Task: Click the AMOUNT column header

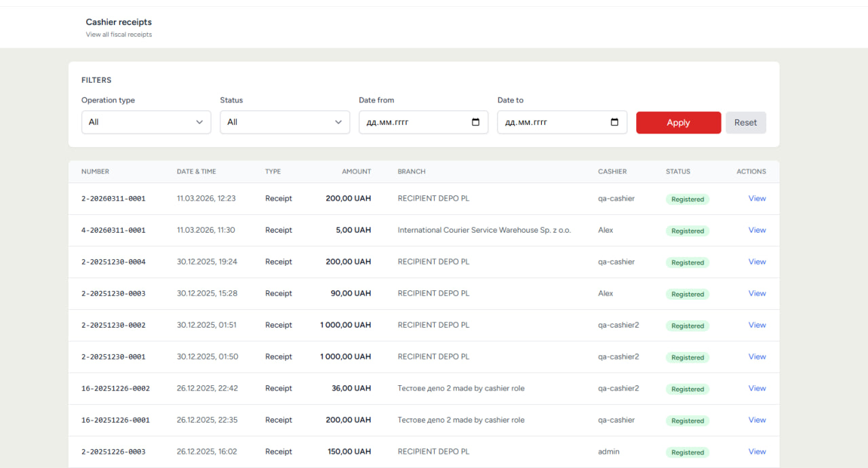Action: click(357, 172)
